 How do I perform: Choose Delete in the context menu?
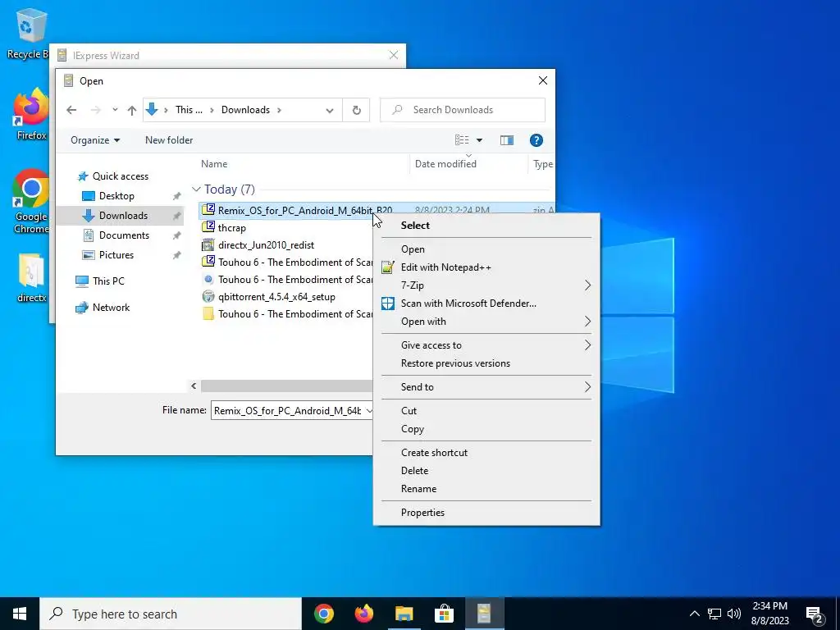click(x=486, y=471)
